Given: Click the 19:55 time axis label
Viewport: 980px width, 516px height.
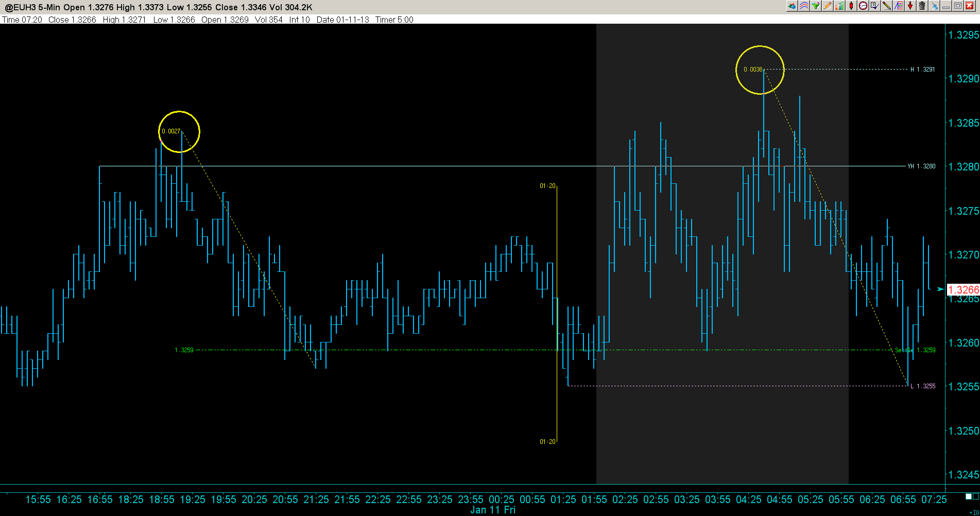Looking at the screenshot, I should pos(223,500).
